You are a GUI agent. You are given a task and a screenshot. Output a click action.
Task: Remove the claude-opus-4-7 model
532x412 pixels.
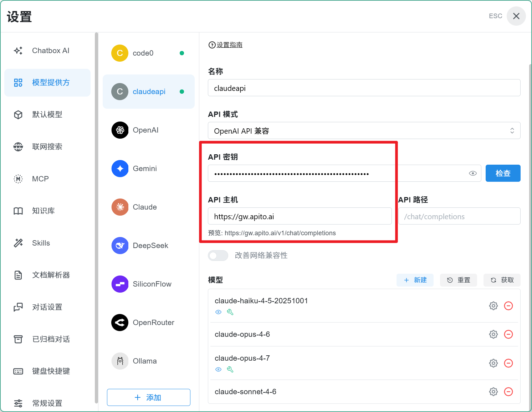click(x=508, y=363)
